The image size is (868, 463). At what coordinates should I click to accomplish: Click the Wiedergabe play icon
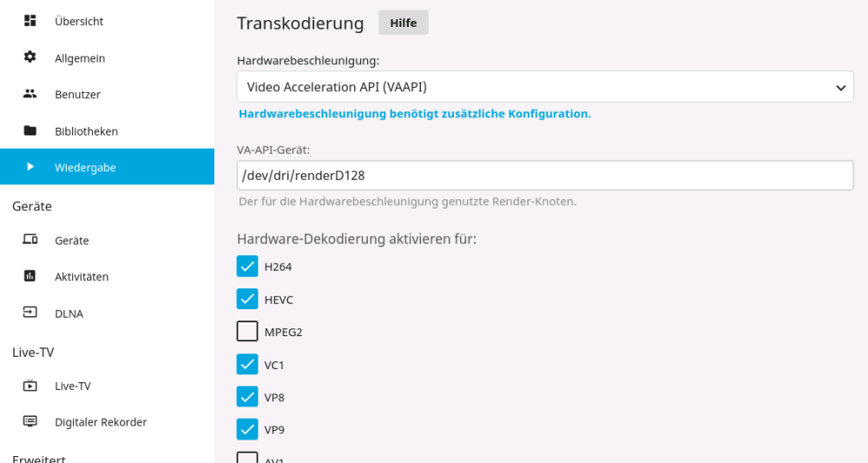coord(30,167)
